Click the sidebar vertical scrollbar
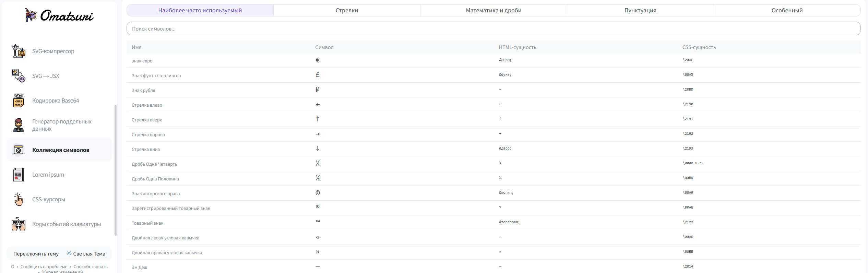The width and height of the screenshot is (868, 273). pyautogui.click(x=116, y=170)
